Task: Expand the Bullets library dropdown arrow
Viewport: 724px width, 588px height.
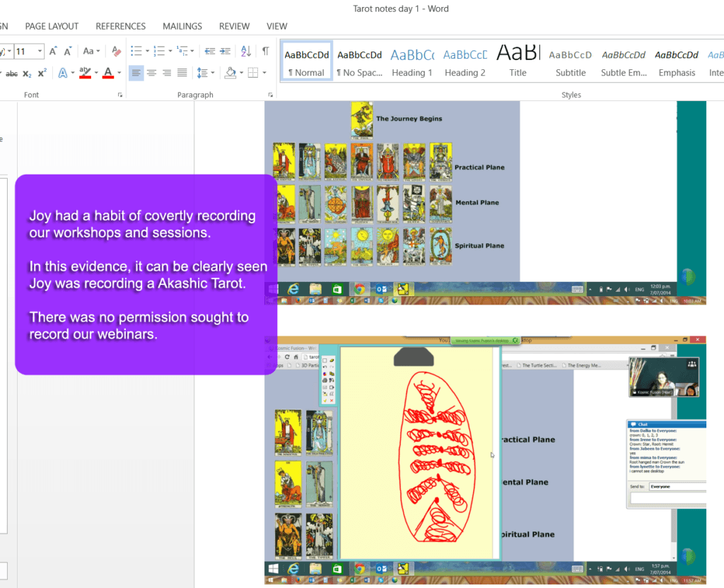Action: point(147,51)
